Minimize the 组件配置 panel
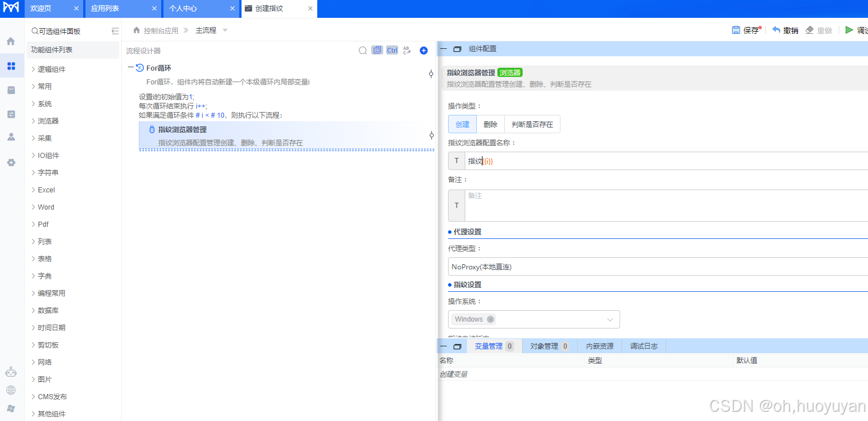Image resolution: width=868 pixels, height=421 pixels. click(443, 49)
